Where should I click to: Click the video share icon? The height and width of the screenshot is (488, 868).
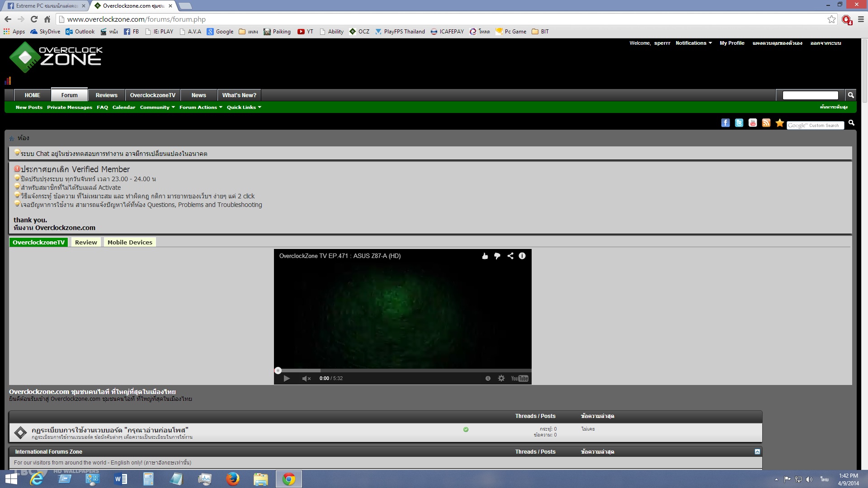[x=510, y=256]
